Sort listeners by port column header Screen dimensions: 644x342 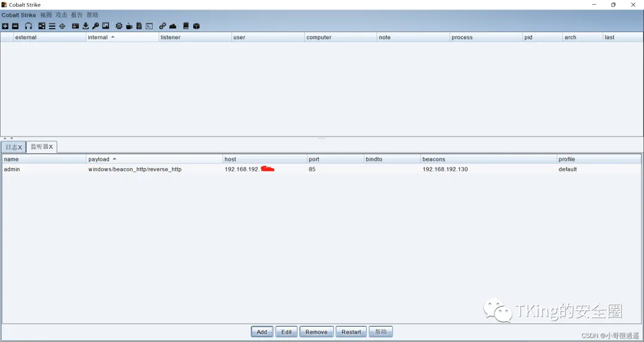[335, 159]
